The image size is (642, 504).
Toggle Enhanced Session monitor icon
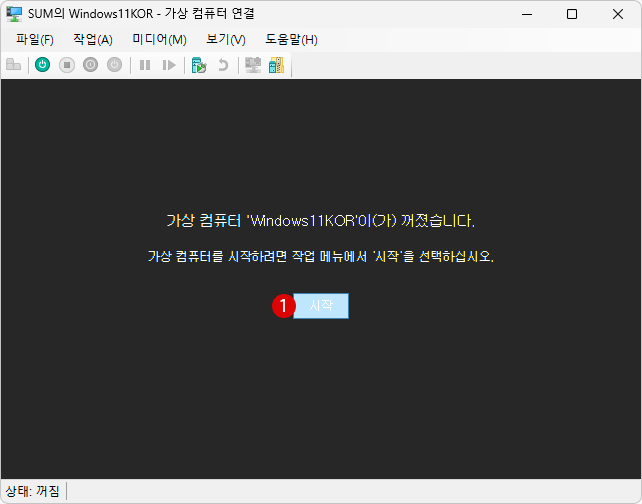[253, 65]
